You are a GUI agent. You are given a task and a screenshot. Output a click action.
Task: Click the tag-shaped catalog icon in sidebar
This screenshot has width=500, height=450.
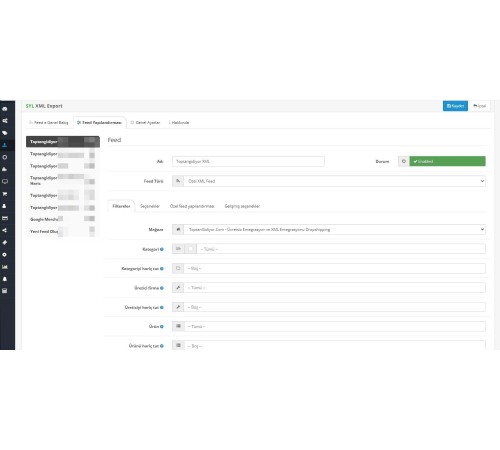5,133
